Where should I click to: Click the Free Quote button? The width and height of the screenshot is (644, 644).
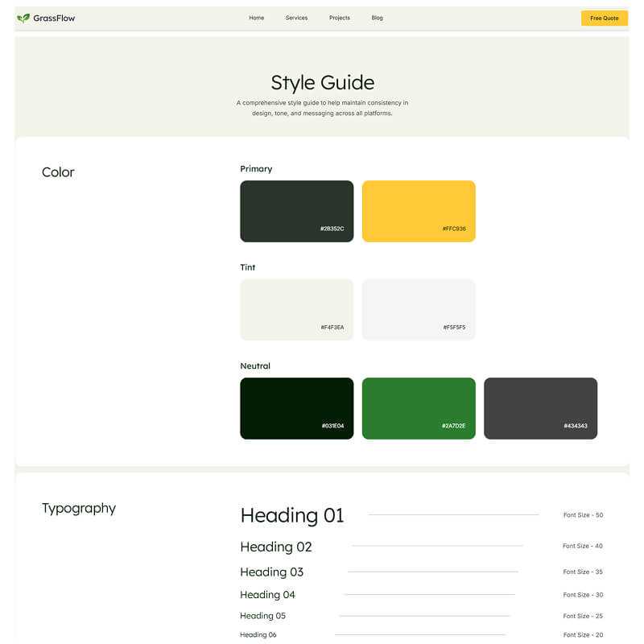(605, 18)
